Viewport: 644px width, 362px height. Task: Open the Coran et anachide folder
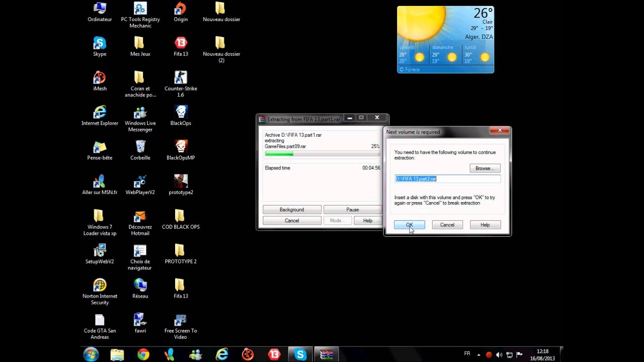[x=140, y=84]
